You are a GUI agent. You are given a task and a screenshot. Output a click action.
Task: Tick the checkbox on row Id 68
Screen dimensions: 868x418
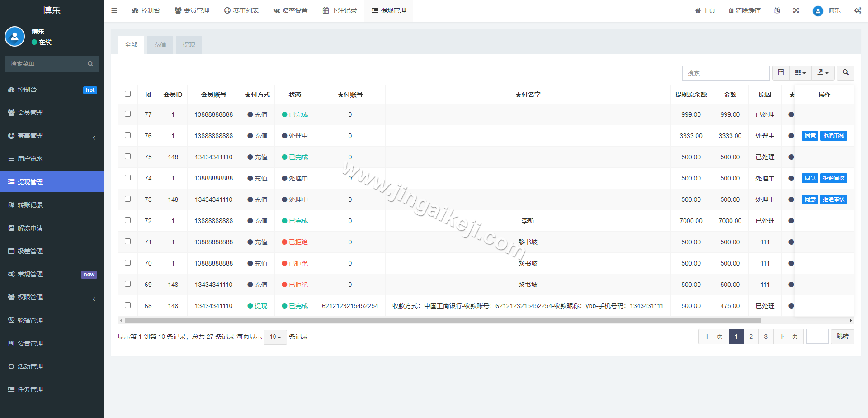127,305
